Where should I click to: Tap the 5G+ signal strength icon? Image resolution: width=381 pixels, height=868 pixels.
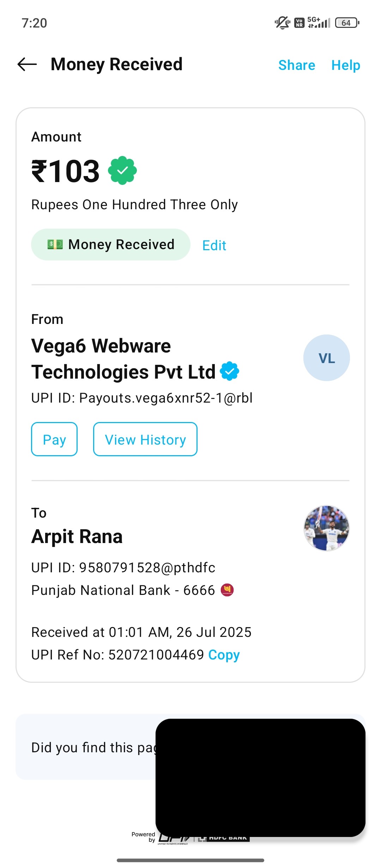click(319, 23)
